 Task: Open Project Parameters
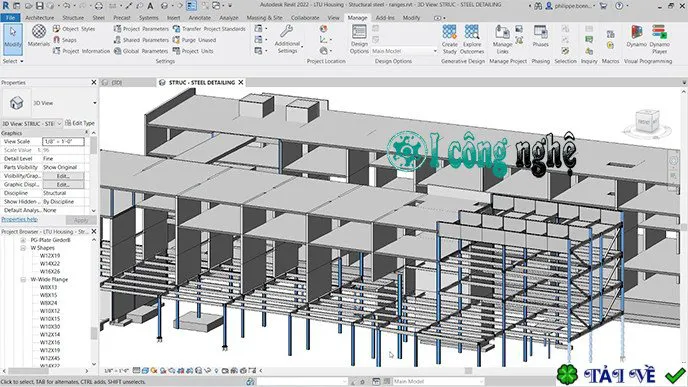coord(141,29)
